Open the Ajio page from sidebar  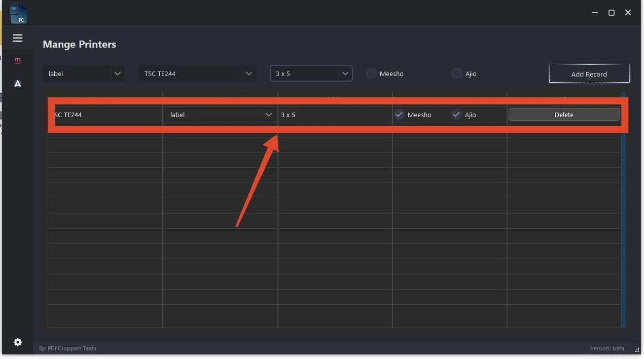18,84
